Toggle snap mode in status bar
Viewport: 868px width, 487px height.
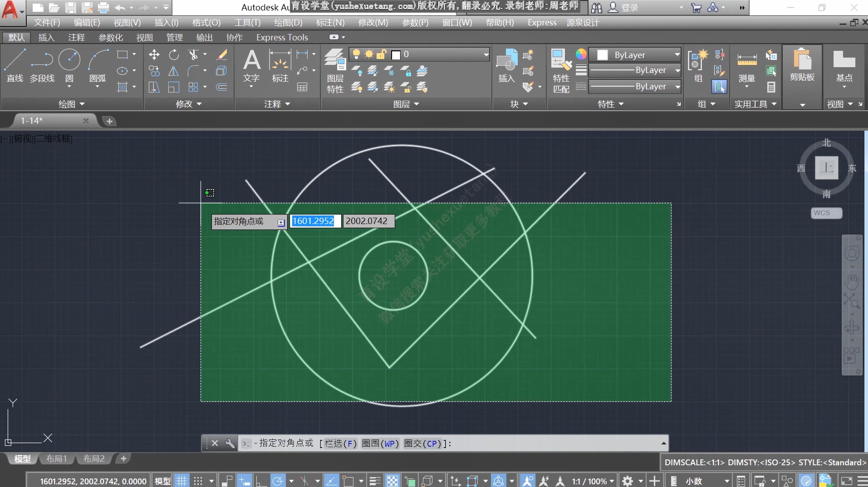(198, 480)
